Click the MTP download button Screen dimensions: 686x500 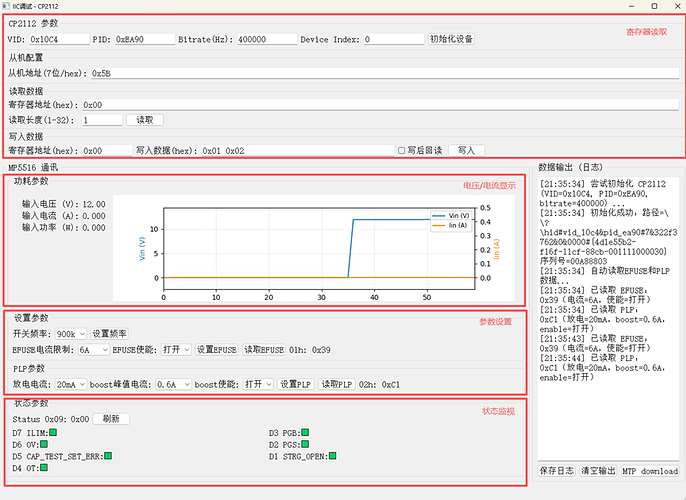(649, 471)
